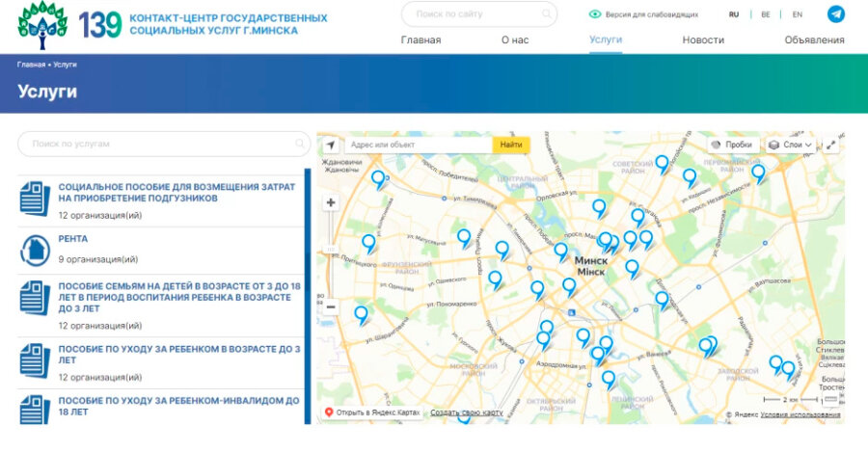Open map in Яндекс Картах
This screenshot has width=868, height=452.
point(372,412)
